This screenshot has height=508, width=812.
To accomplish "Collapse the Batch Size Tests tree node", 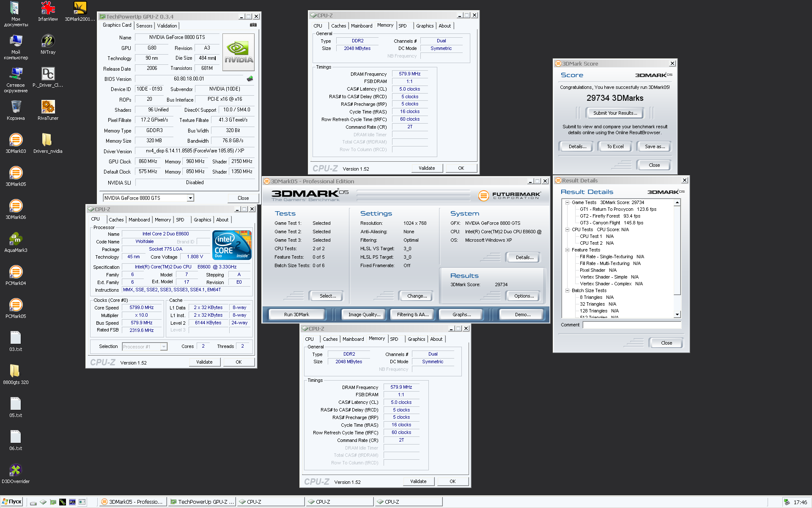I will click(x=567, y=291).
